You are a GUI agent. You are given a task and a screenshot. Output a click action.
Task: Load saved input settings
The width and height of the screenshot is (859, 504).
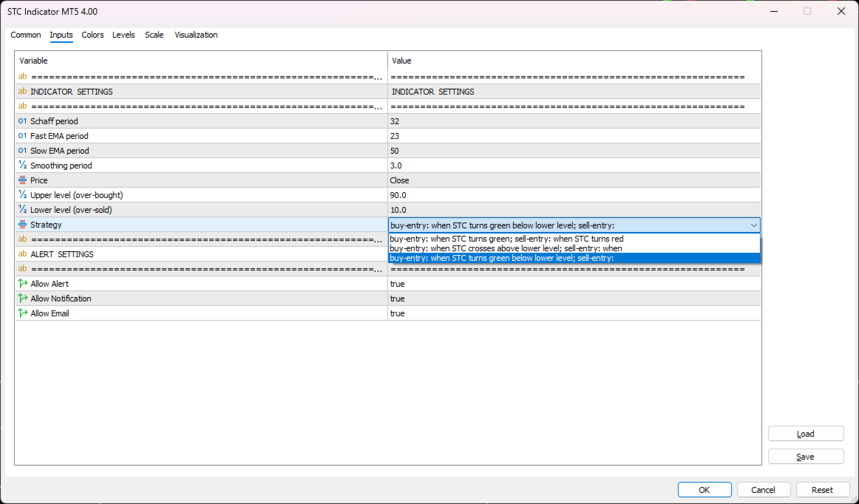pyautogui.click(x=805, y=434)
